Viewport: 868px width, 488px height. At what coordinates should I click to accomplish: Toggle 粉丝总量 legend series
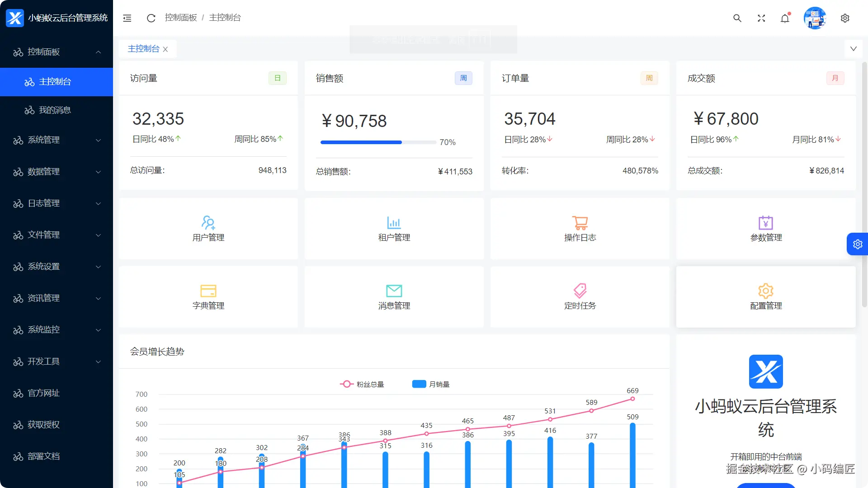(362, 384)
